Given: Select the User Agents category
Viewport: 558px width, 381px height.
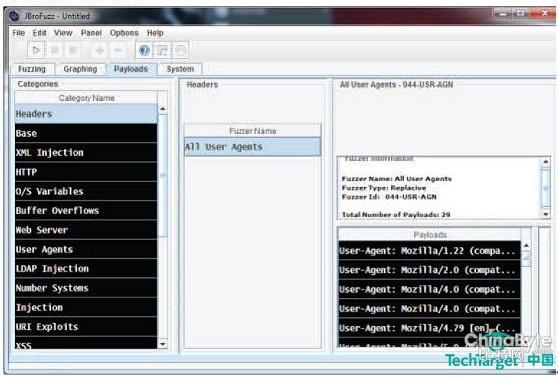Looking at the screenshot, I should pos(86,249).
